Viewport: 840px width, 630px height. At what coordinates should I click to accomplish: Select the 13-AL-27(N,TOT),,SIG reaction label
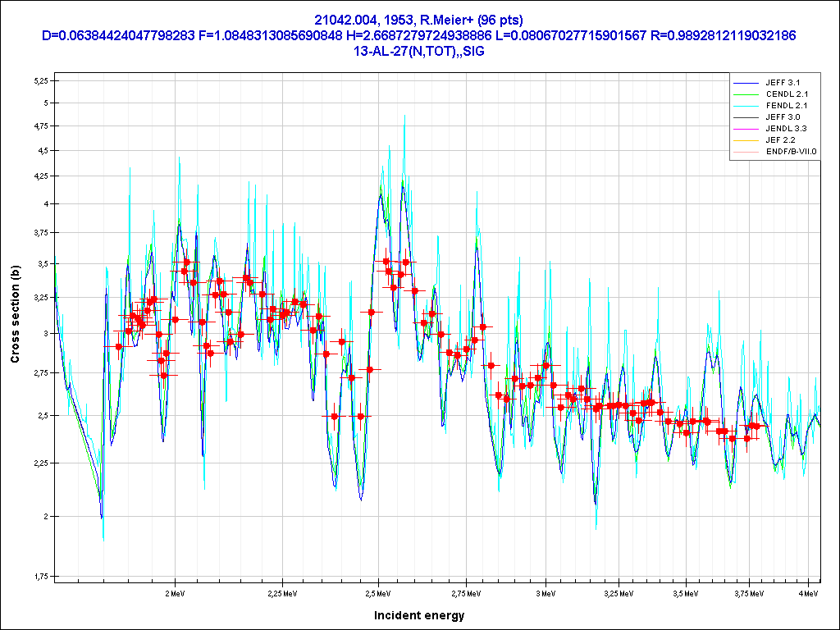pos(419,51)
